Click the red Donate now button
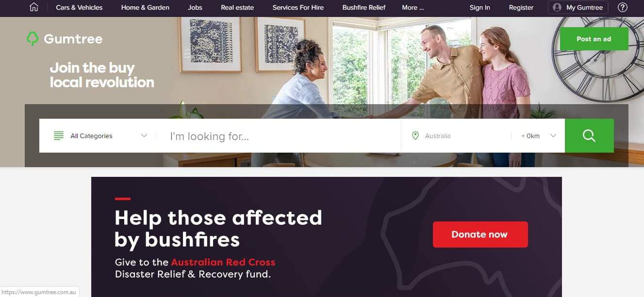The image size is (644, 297). pos(480,234)
